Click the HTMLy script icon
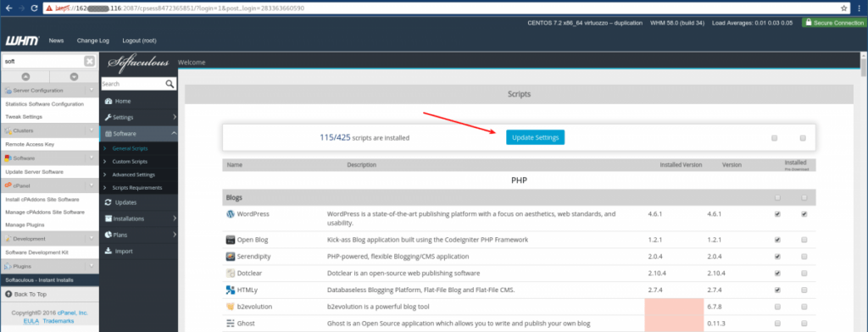 pos(231,290)
